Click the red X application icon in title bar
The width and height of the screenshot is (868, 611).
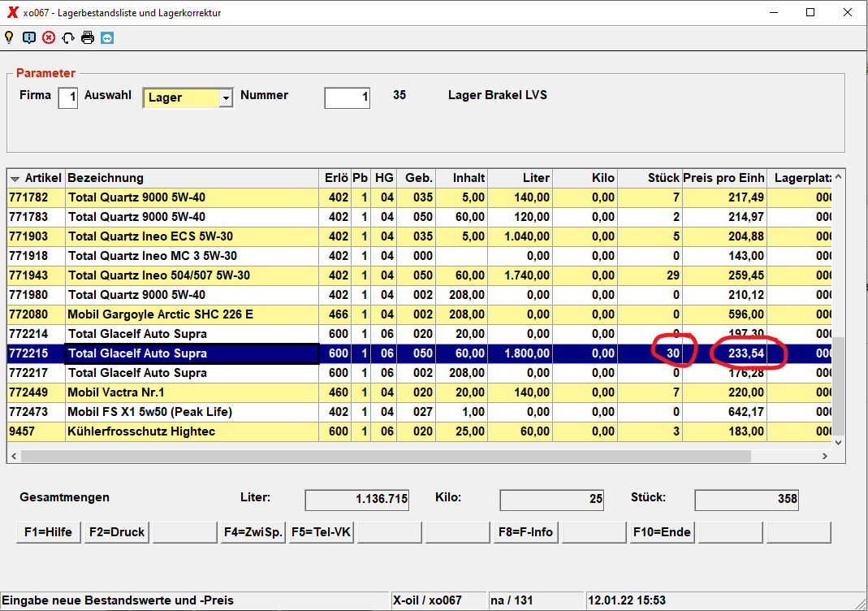point(12,12)
